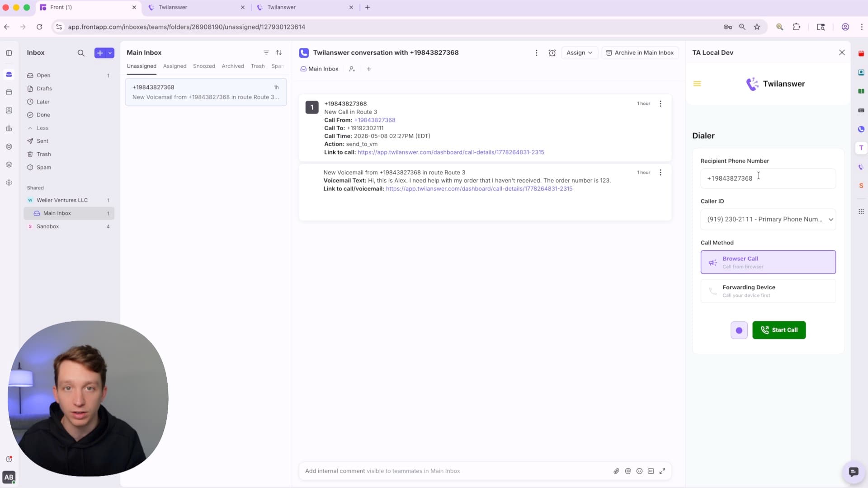Open the Drafts folder
Screen dimensions: 868x488
[x=69, y=89]
